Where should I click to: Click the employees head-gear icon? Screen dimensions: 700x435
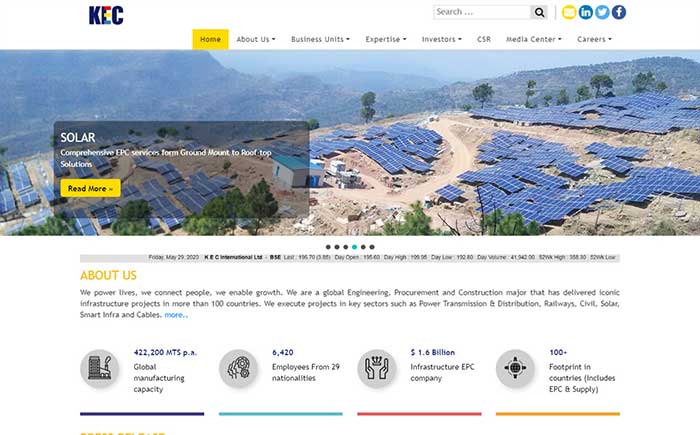click(x=238, y=368)
